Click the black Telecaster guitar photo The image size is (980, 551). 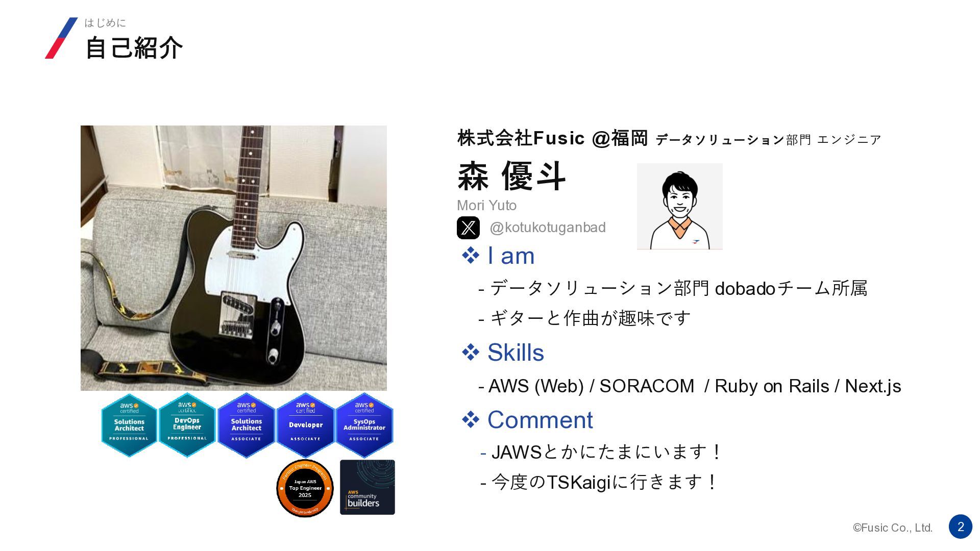(x=234, y=258)
